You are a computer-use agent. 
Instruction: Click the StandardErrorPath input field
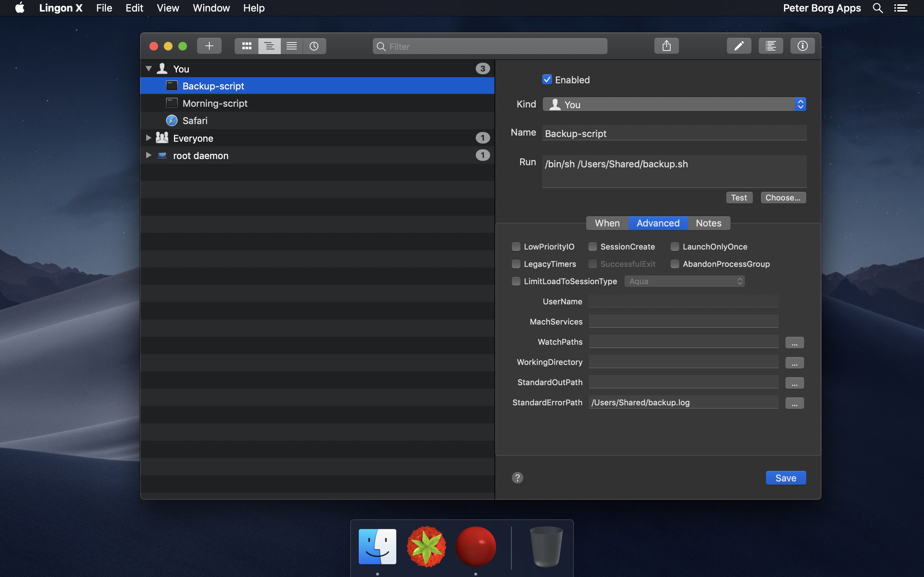683,402
